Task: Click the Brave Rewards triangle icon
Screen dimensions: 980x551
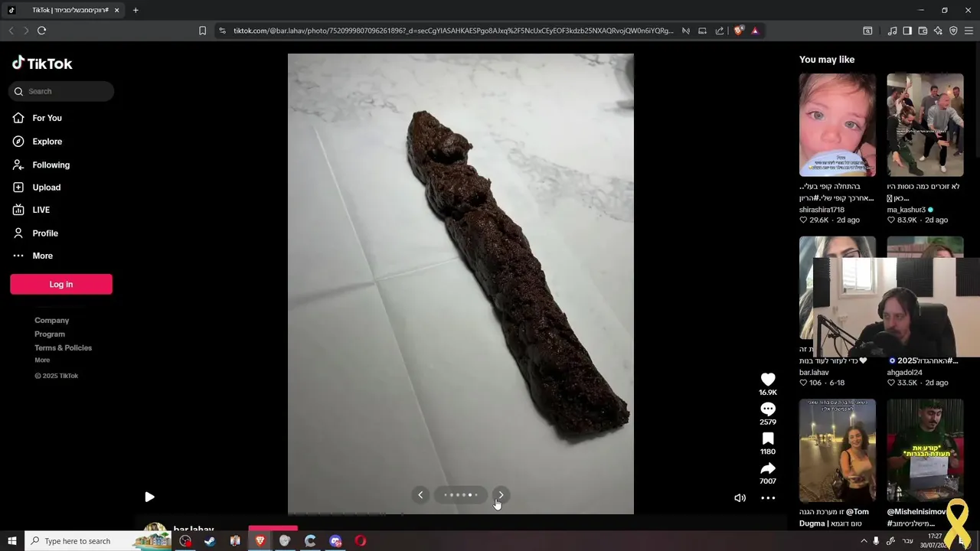Action: tap(755, 31)
